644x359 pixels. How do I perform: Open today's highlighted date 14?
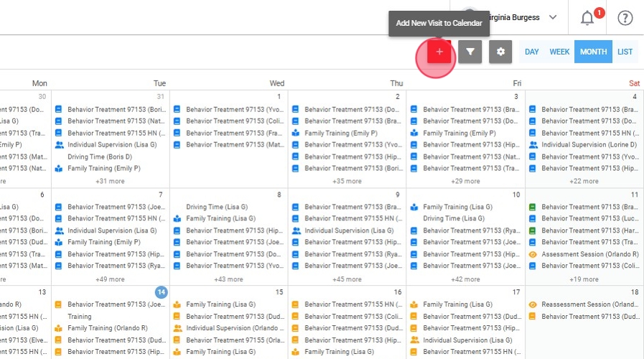click(161, 292)
